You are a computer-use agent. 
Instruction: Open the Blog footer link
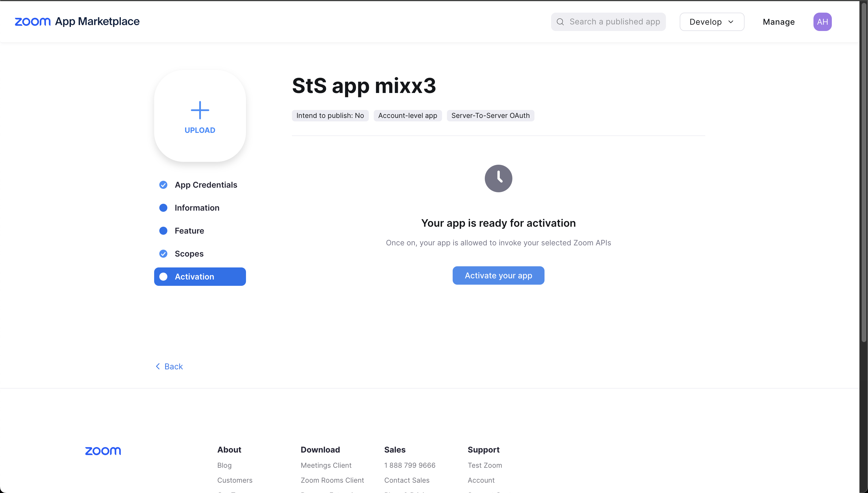point(224,465)
